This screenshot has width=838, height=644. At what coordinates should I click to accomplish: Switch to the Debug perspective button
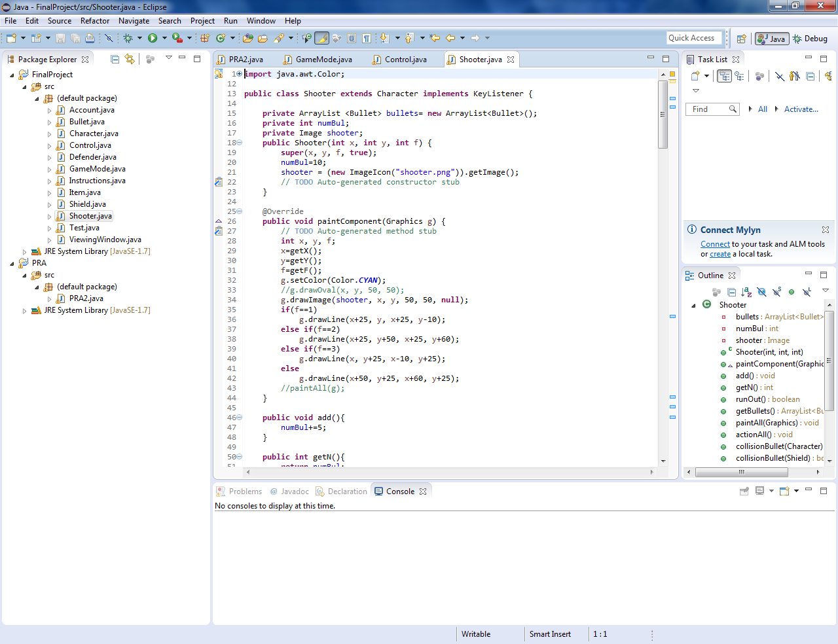[810, 39]
